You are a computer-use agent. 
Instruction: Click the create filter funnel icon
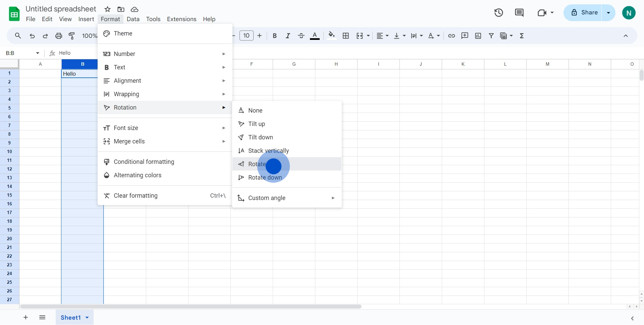coord(491,36)
